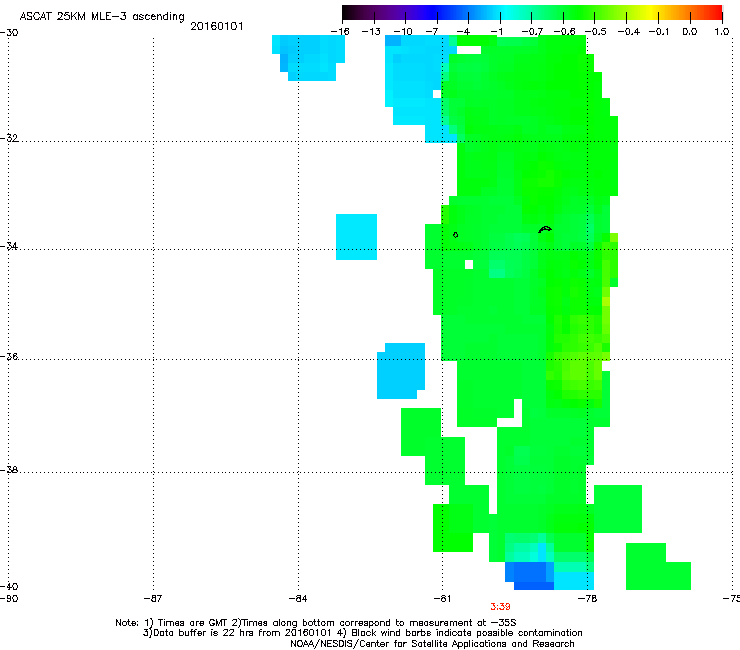Click the -0.7 label on the color scale

(532, 32)
